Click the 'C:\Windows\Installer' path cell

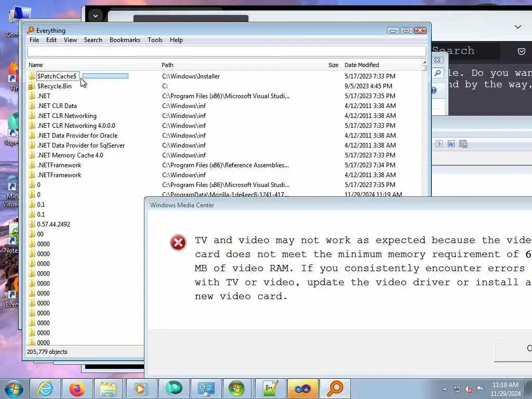tap(191, 76)
